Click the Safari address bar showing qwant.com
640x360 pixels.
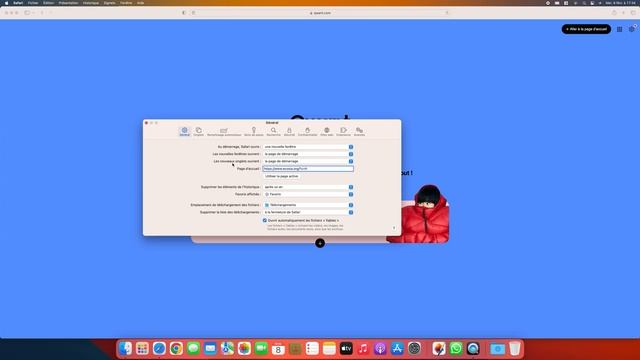click(320, 13)
